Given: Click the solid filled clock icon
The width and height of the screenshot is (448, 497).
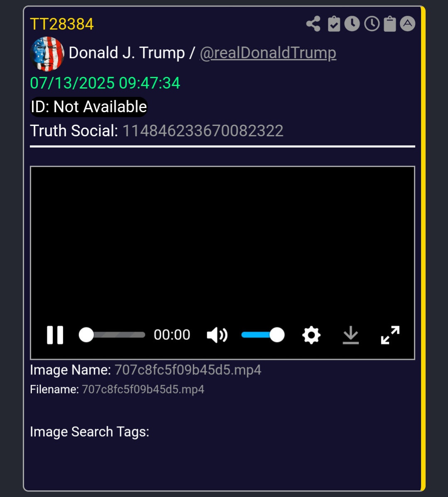Looking at the screenshot, I should point(352,24).
